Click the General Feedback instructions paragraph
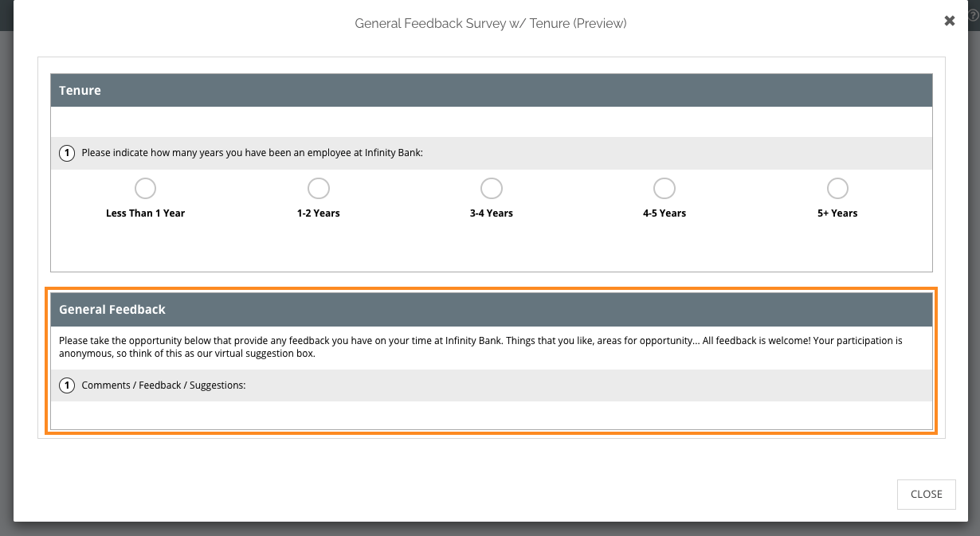Screen dimensions: 980x536 click(x=480, y=347)
